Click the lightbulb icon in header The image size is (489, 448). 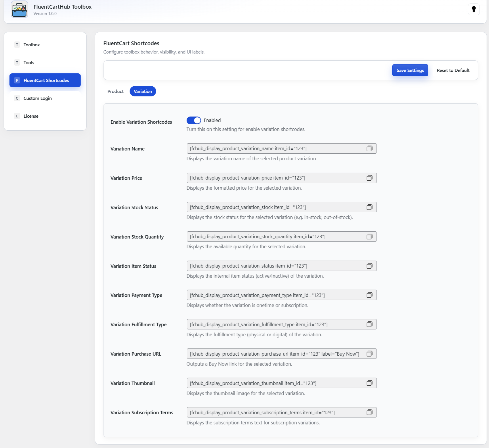click(473, 9)
